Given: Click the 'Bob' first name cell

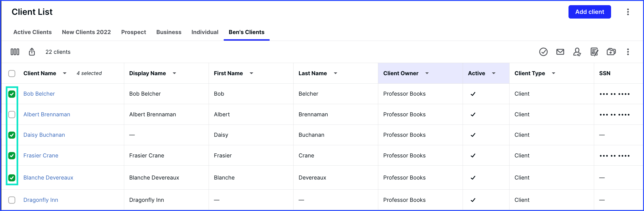Looking at the screenshot, I should coord(219,94).
